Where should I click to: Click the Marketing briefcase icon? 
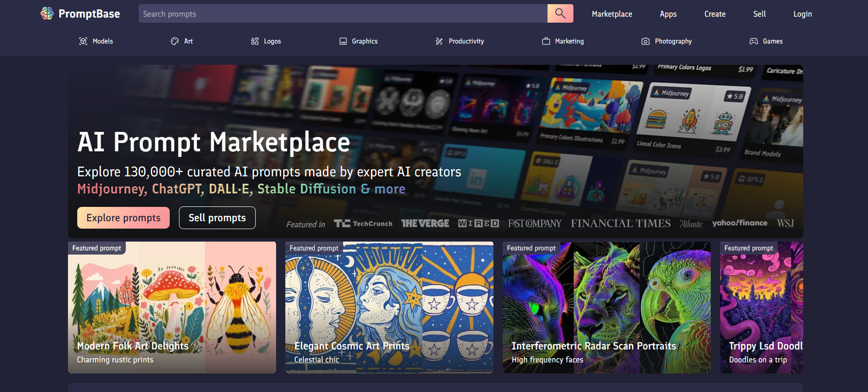[x=546, y=41]
